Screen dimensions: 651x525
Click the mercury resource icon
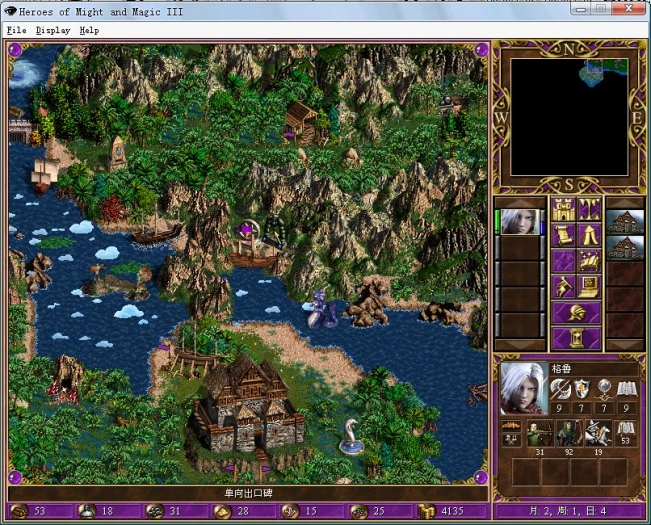(x=86, y=511)
